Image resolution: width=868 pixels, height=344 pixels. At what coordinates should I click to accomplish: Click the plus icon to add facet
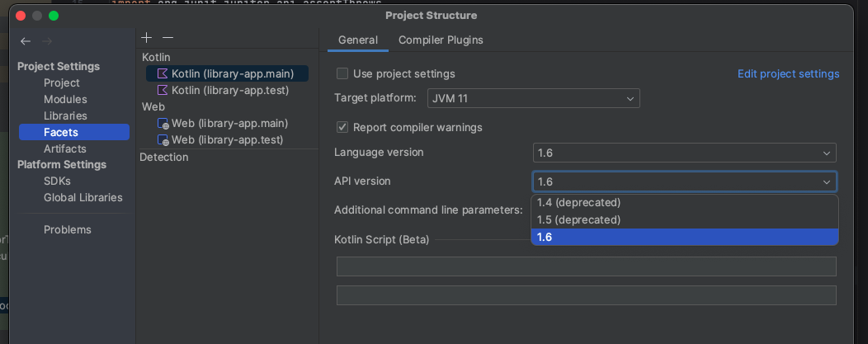click(x=147, y=38)
